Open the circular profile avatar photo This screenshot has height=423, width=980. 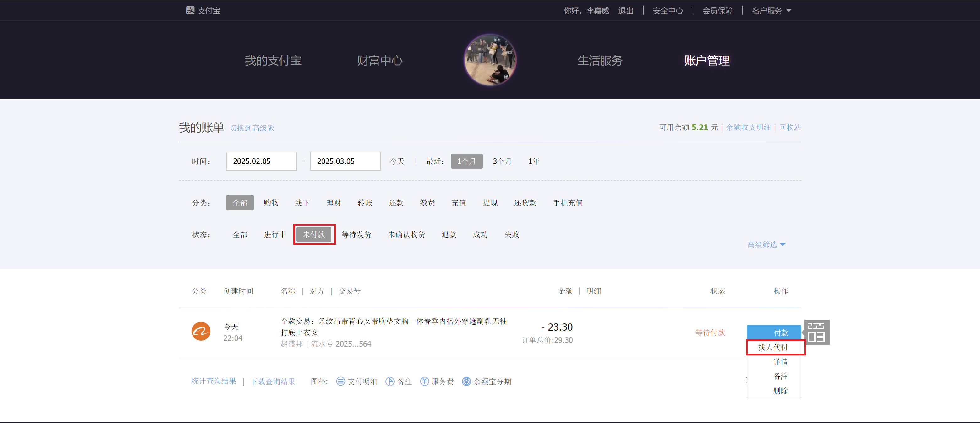(490, 60)
